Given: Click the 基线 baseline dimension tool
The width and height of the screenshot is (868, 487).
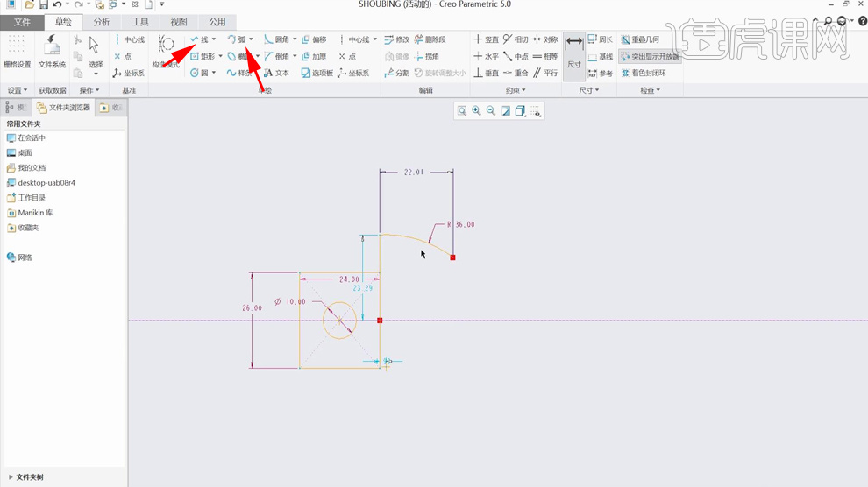Looking at the screenshot, I should 601,56.
